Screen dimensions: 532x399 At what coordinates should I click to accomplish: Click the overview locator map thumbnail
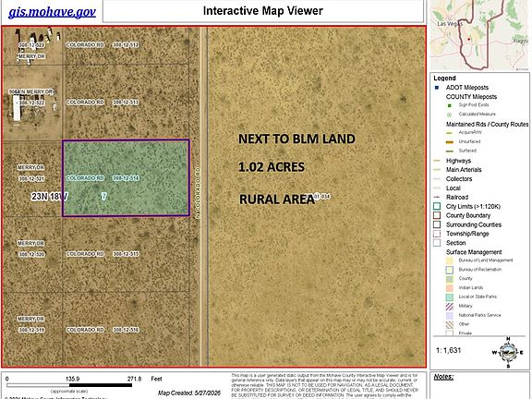click(479, 35)
